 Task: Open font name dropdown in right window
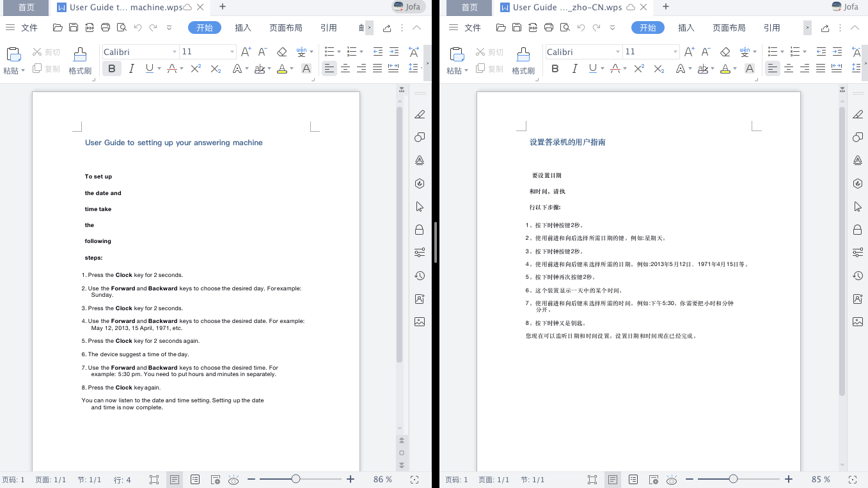coord(617,52)
